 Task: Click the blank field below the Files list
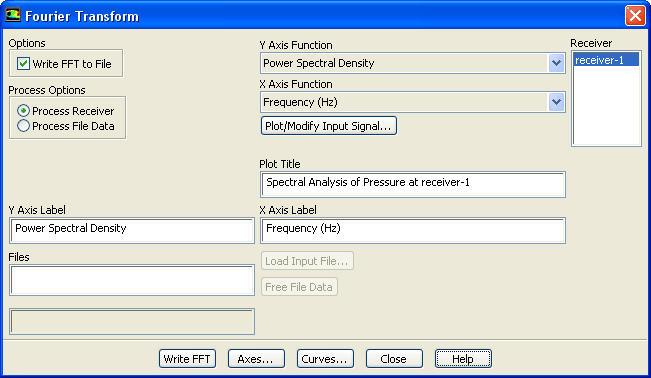[x=132, y=322]
